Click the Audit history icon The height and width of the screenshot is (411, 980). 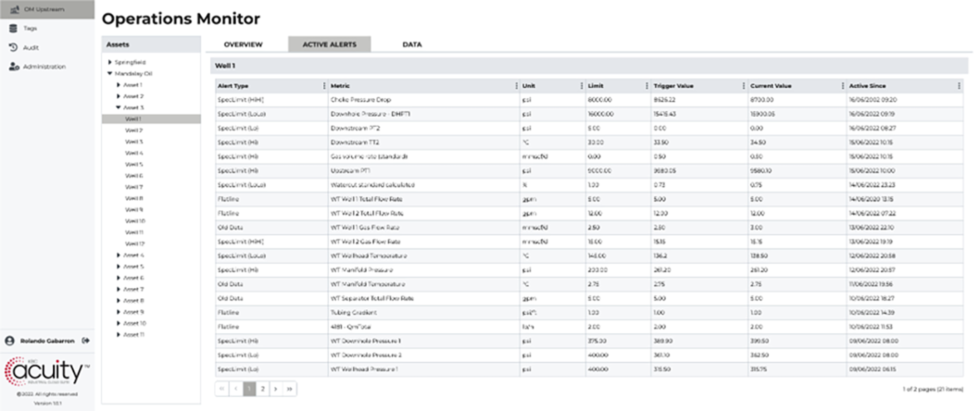tap(13, 47)
